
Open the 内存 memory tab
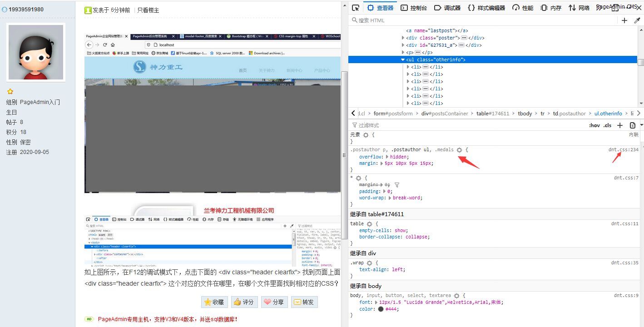point(551,8)
